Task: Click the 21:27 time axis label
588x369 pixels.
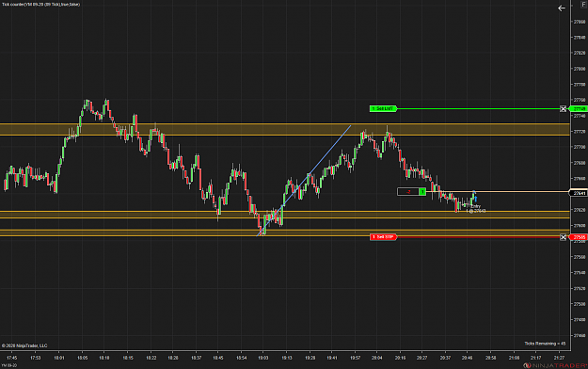Action: tap(559, 358)
